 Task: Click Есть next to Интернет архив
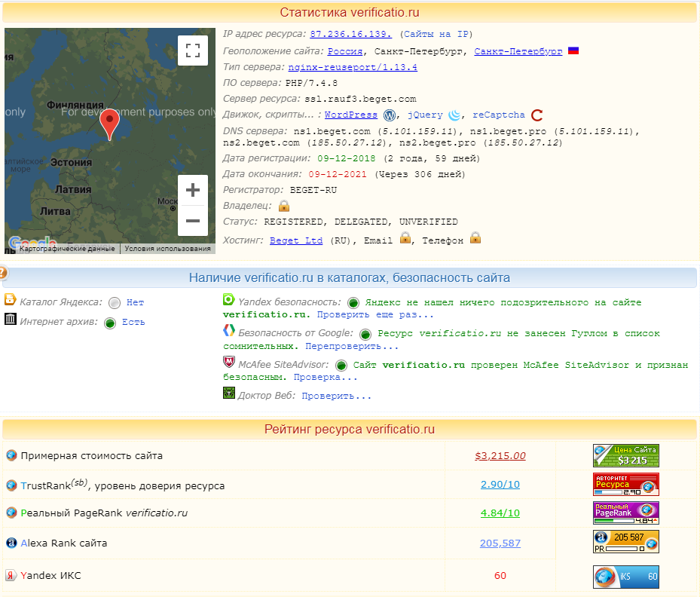133,322
